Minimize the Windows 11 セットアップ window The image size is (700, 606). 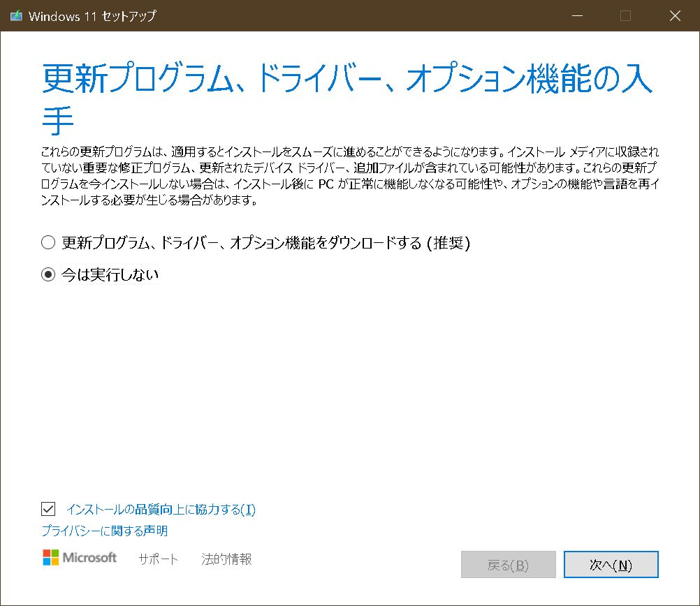point(577,15)
